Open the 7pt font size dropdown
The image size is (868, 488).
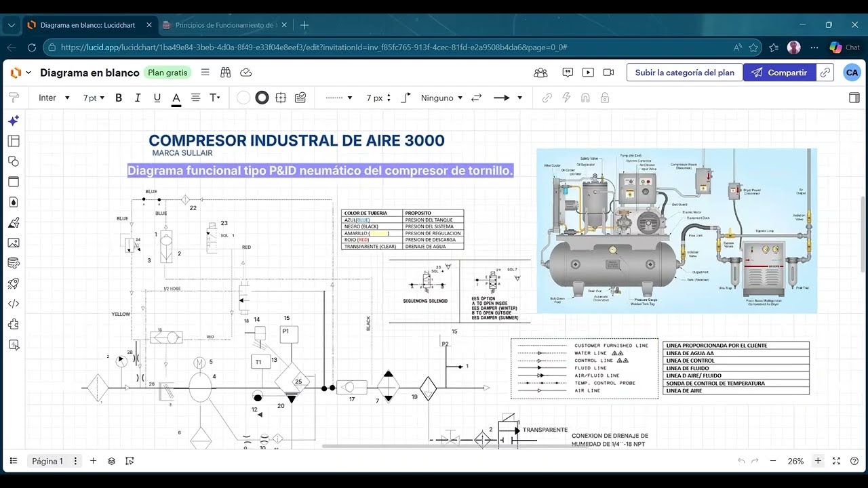pos(94,98)
